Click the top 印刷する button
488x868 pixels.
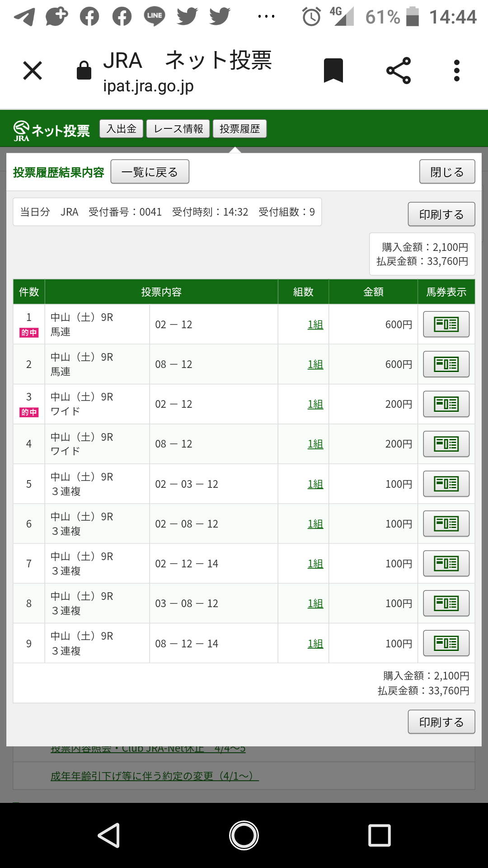441,214
